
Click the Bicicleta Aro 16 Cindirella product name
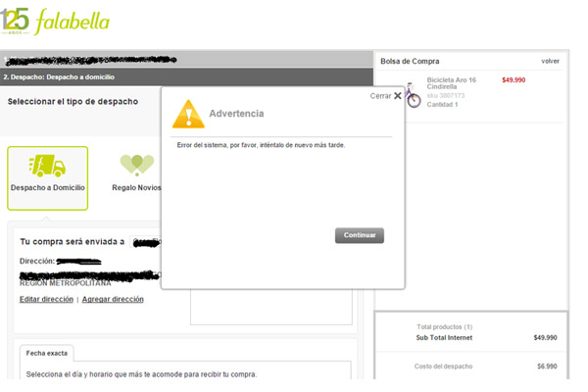click(452, 83)
